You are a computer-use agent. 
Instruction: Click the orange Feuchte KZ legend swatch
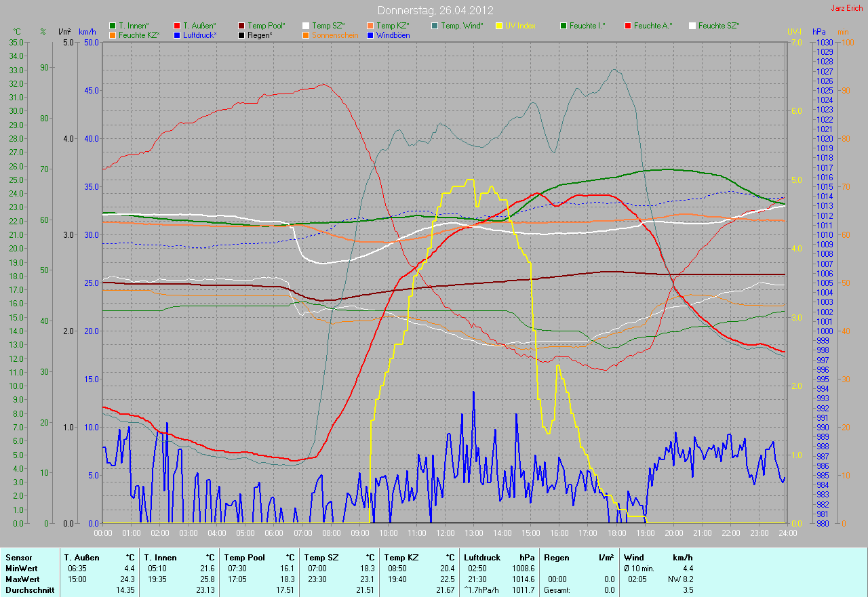coord(113,35)
